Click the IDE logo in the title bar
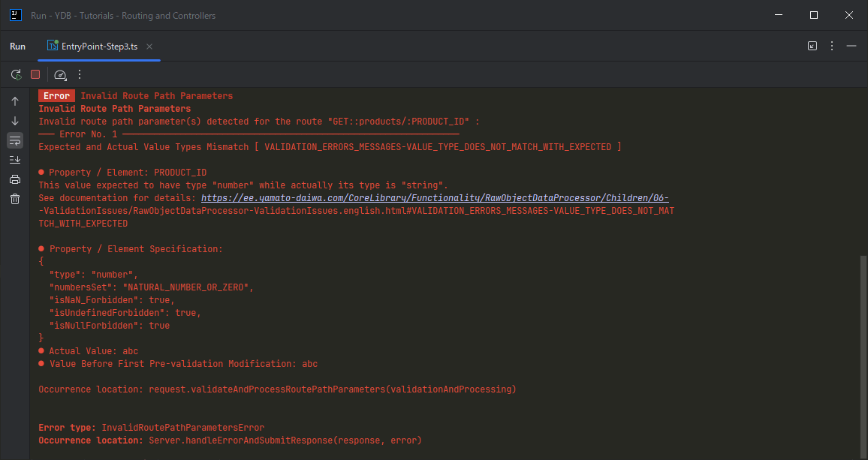 pyautogui.click(x=15, y=15)
